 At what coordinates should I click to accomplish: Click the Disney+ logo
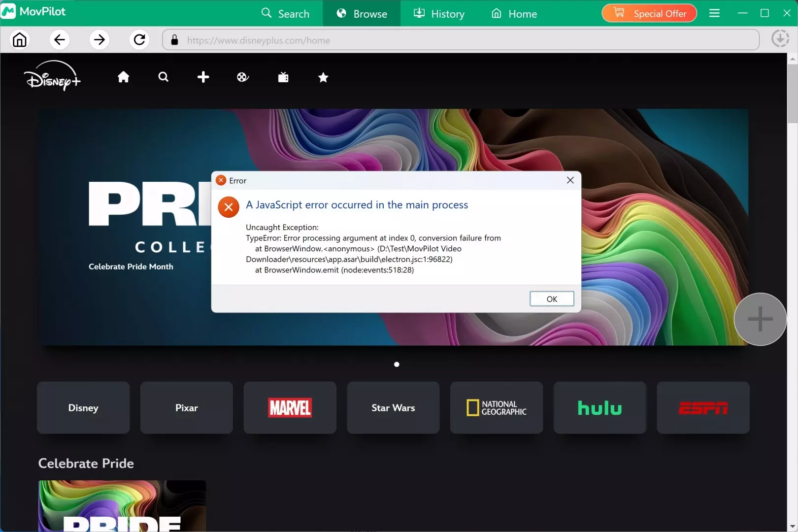pos(52,76)
